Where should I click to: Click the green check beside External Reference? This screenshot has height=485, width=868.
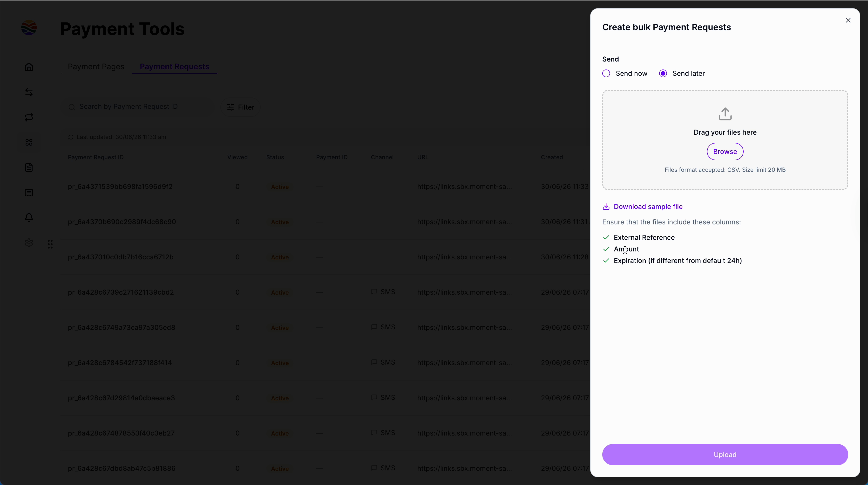point(606,237)
